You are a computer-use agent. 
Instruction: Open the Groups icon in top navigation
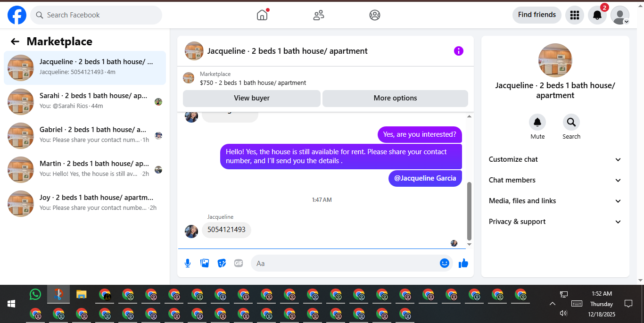tap(375, 15)
